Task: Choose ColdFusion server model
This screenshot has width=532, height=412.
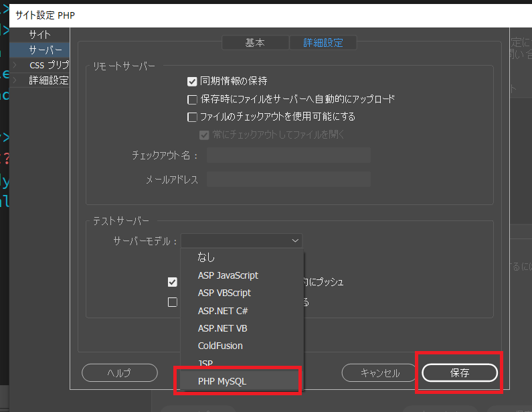Action: click(x=220, y=346)
